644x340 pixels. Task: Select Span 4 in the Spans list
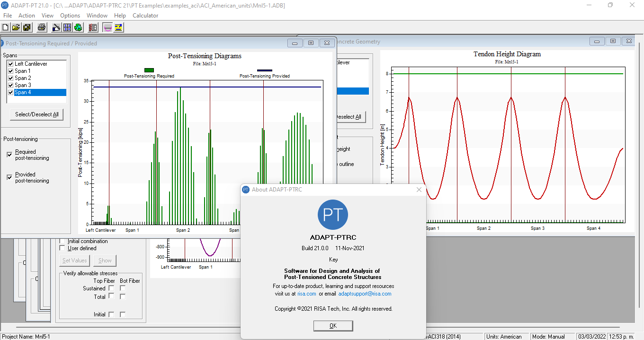click(23, 92)
